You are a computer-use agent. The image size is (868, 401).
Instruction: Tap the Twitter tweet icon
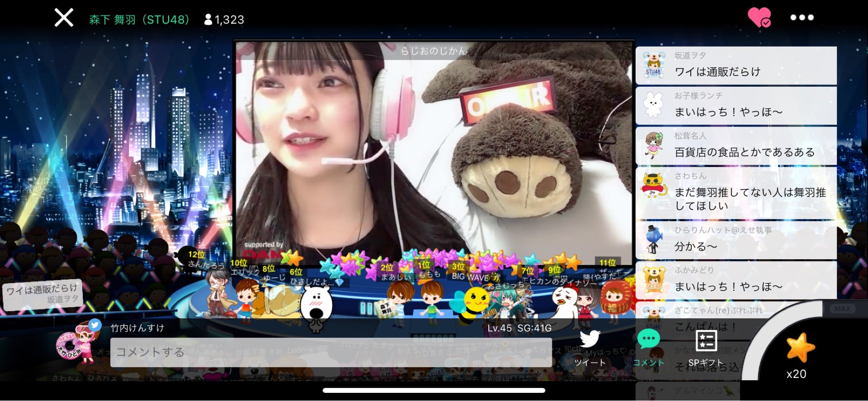pos(590,339)
